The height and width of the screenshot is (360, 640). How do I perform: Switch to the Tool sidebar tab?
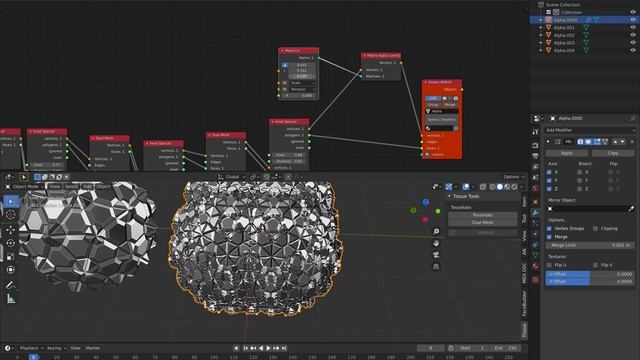pos(524,219)
